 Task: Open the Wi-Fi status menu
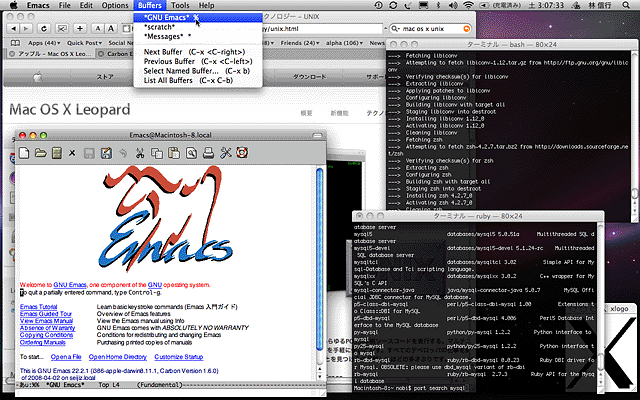click(x=468, y=5)
